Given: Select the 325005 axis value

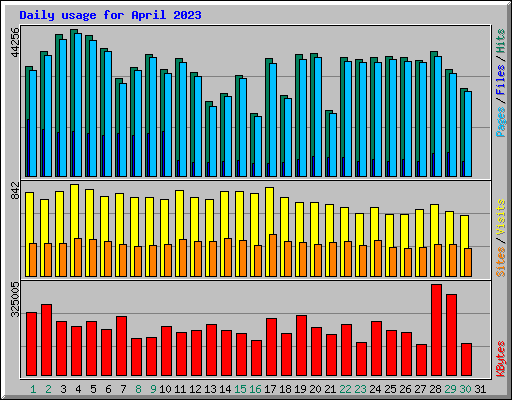Looking at the screenshot, I should click(x=15, y=300).
